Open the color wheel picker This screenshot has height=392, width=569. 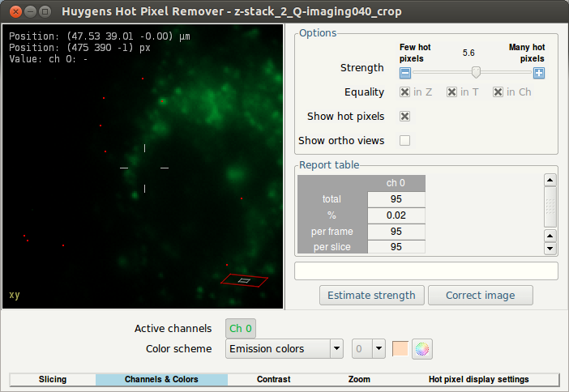423,349
